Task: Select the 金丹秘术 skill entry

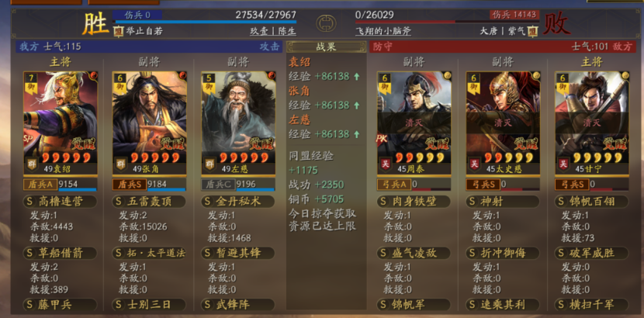Action: coord(238,202)
